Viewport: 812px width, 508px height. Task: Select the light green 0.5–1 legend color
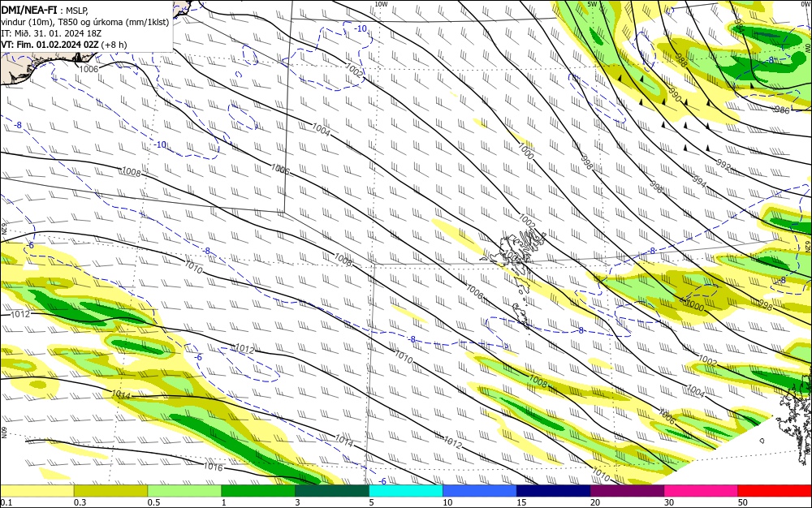(184, 490)
